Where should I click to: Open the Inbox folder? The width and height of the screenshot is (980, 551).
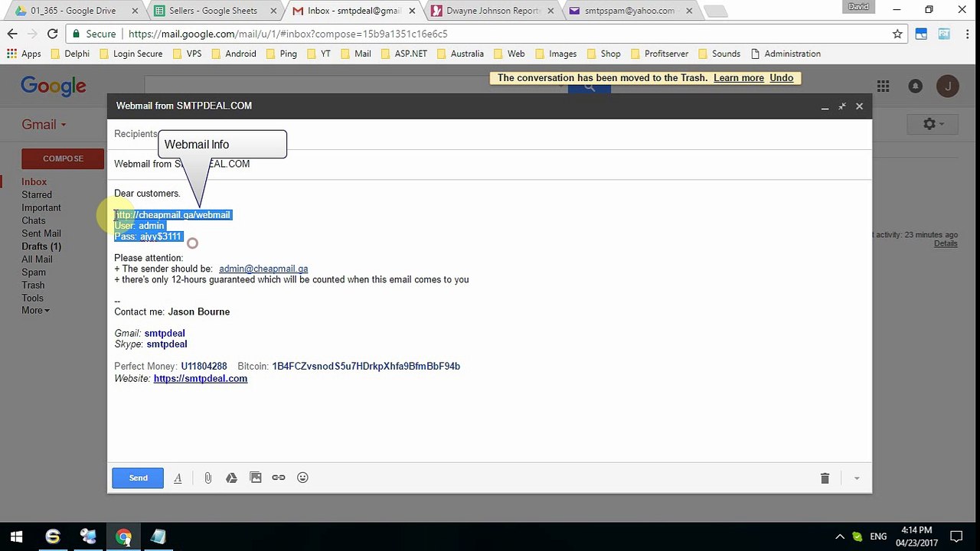[34, 182]
